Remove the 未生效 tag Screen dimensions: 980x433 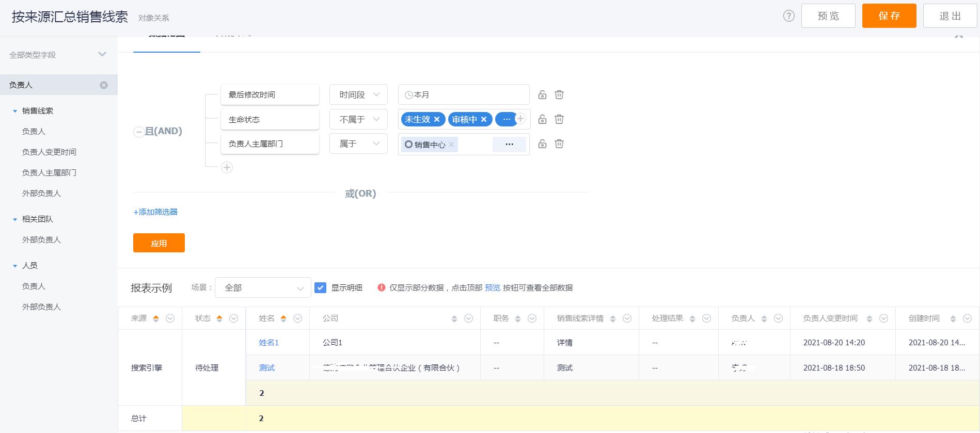(x=437, y=120)
